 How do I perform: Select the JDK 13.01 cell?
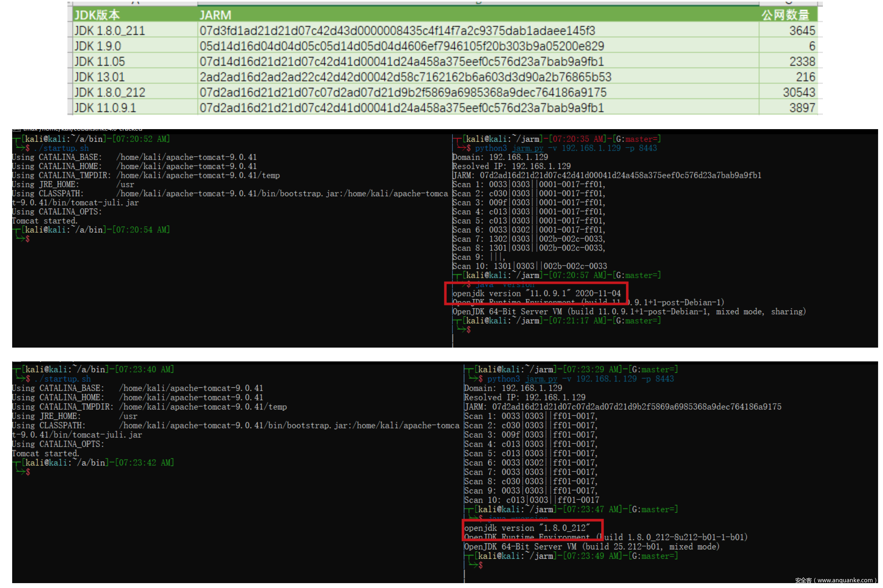(100, 77)
